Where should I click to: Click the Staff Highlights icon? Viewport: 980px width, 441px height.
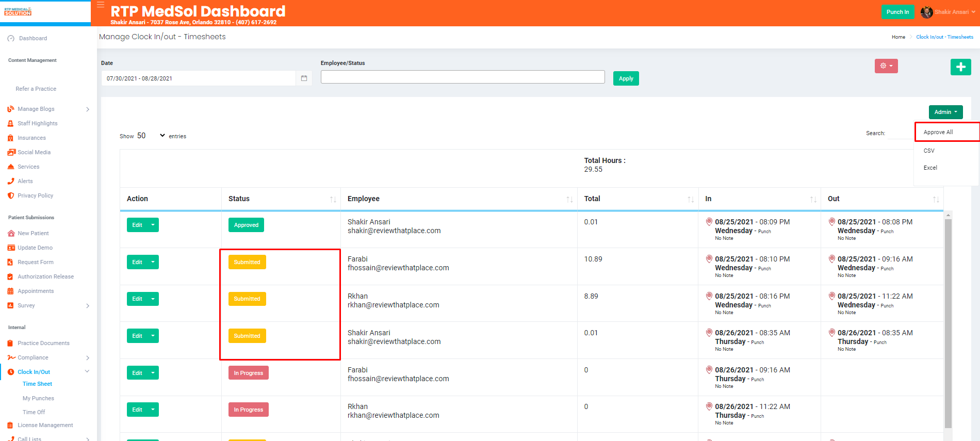pos(11,123)
